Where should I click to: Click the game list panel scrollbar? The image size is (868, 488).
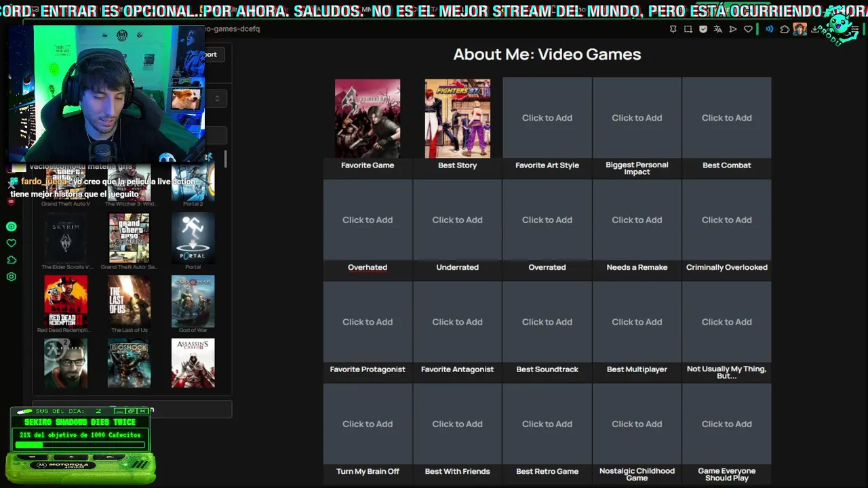(225, 160)
